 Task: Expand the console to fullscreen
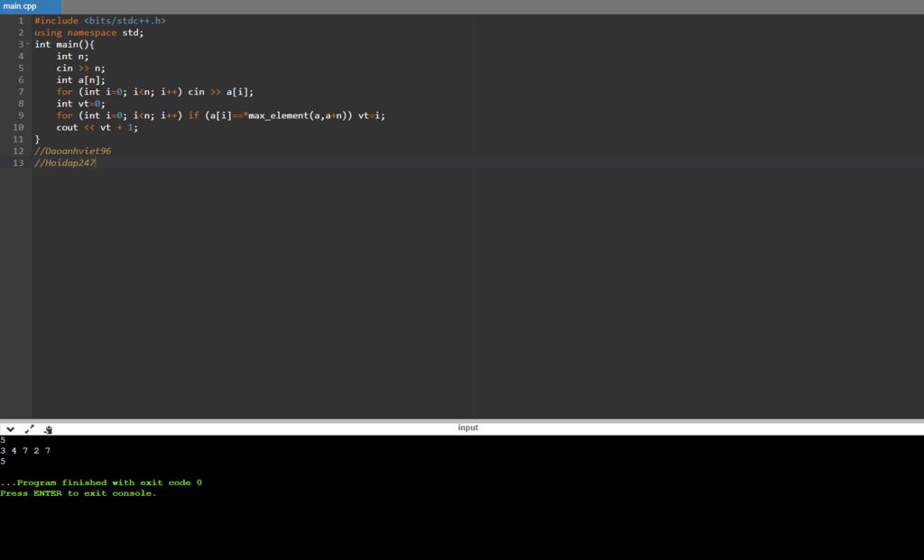click(30, 429)
